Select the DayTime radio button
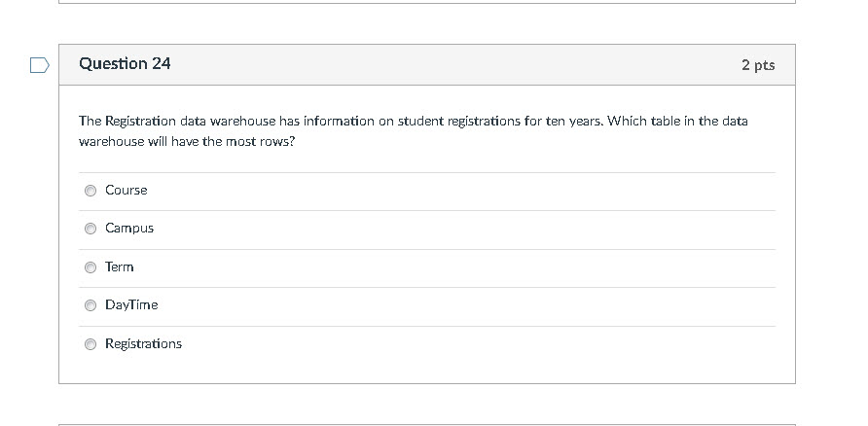 tap(90, 305)
